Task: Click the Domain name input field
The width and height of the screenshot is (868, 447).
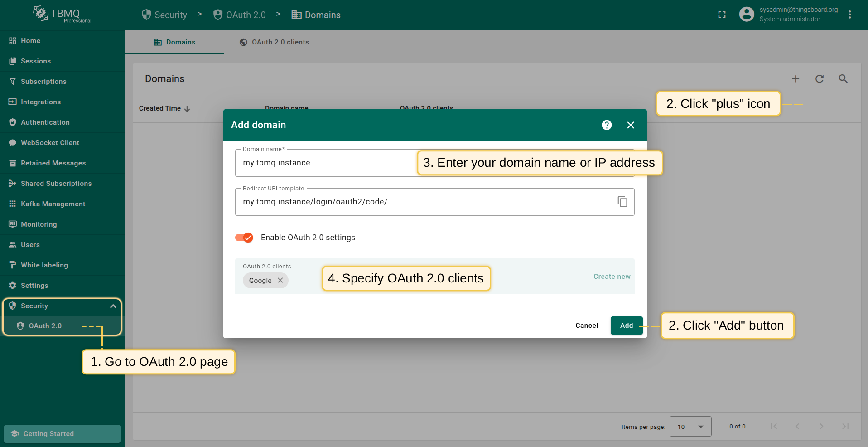Action: pyautogui.click(x=326, y=163)
